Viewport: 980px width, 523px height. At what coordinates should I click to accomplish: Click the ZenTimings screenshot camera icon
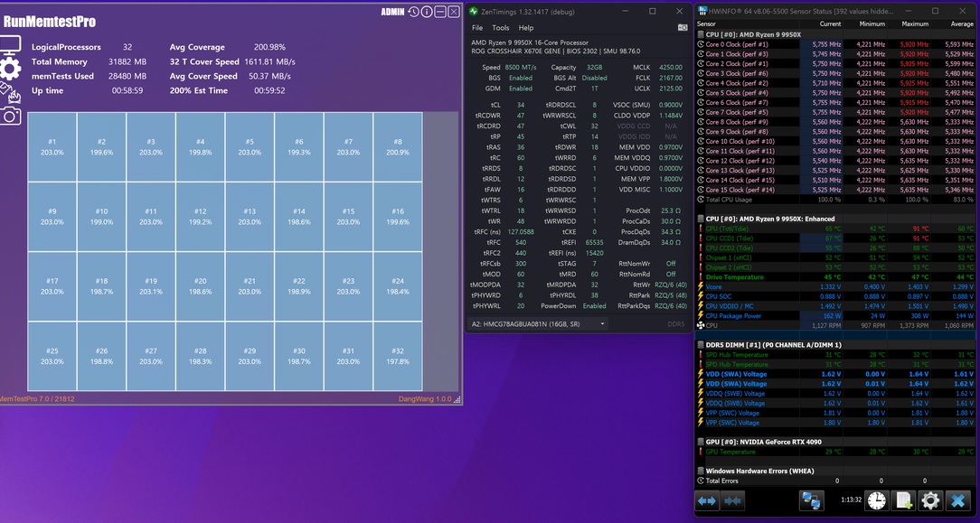point(683,27)
